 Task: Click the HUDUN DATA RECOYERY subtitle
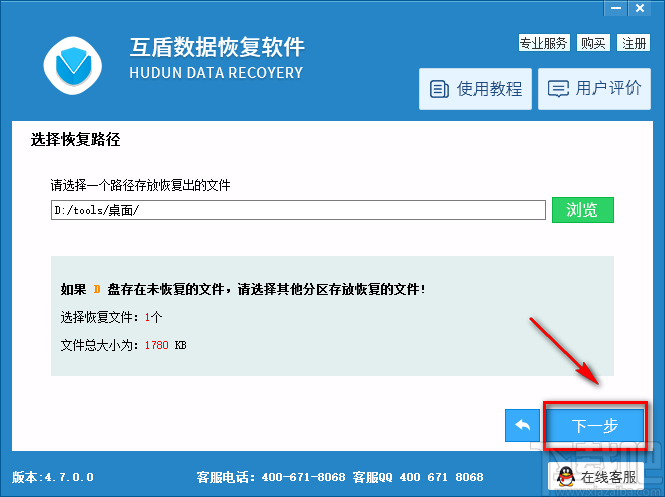[216, 73]
